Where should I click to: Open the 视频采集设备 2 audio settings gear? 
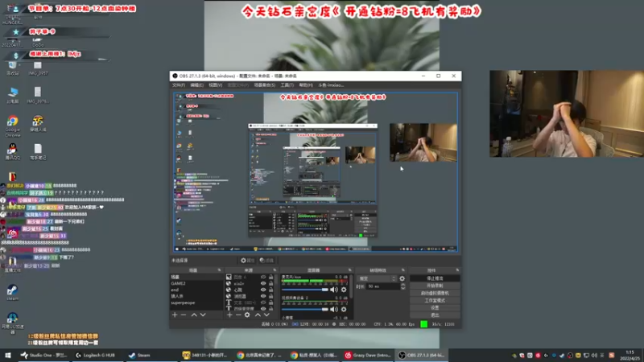click(x=344, y=310)
